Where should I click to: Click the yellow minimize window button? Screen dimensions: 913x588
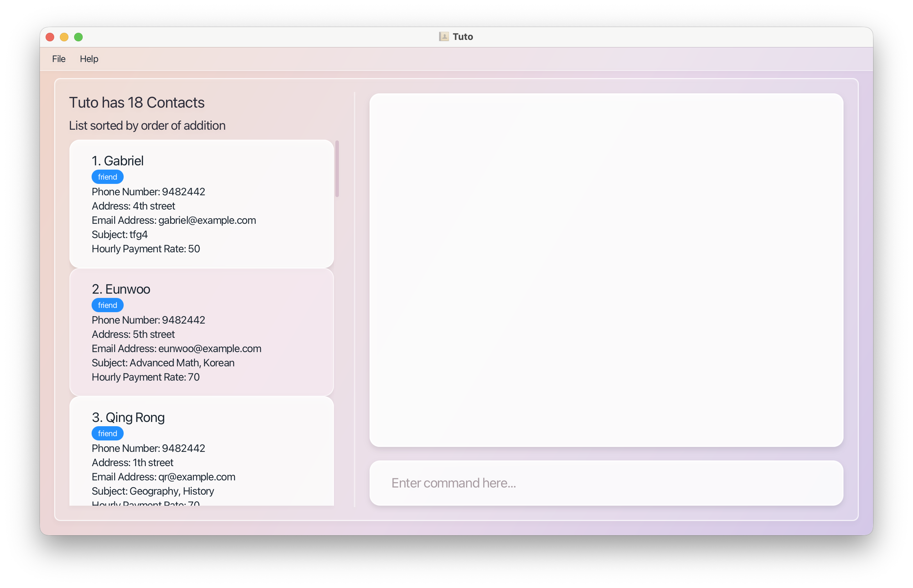tap(64, 37)
